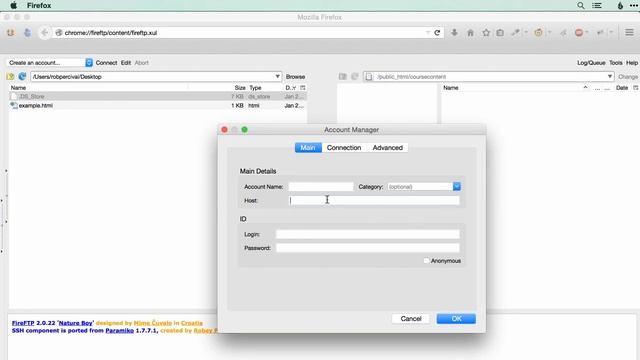Open the Log/Queue menu
Screen dimensions: 640x360
pyautogui.click(x=591, y=63)
